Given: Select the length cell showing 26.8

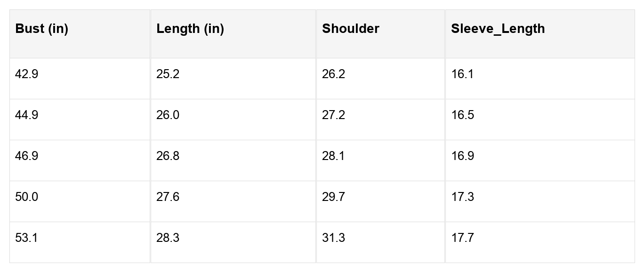Looking at the screenshot, I should click(x=168, y=156).
